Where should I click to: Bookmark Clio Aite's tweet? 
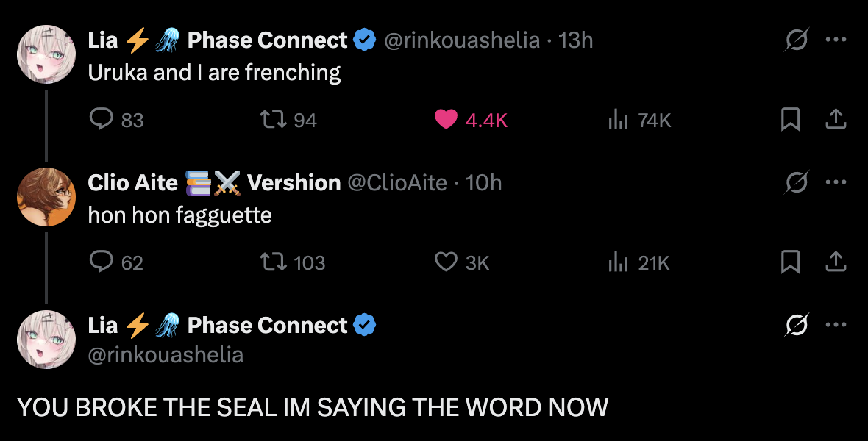click(790, 262)
